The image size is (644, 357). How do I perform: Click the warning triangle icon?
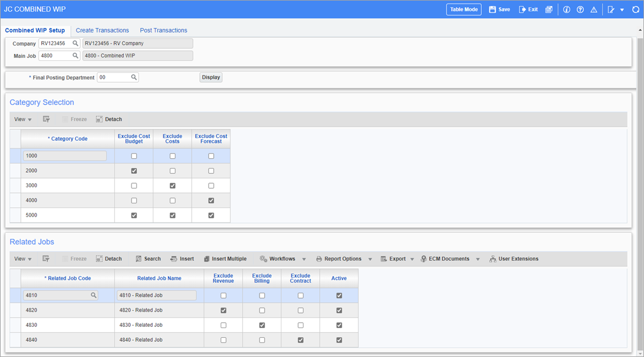pyautogui.click(x=594, y=9)
